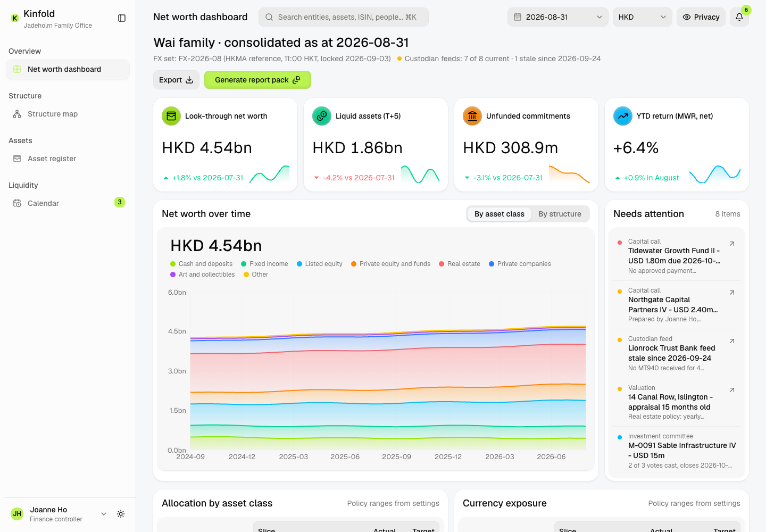The height and width of the screenshot is (532, 766).
Task: Toggle Art and collectibles legend series
Action: click(202, 275)
